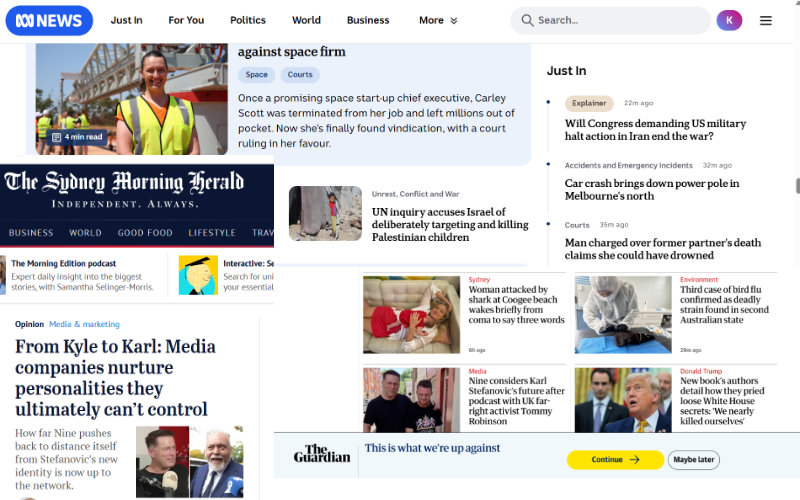800x500 pixels.
Task: Open Man charged former partner's death headline
Action: coord(663,249)
